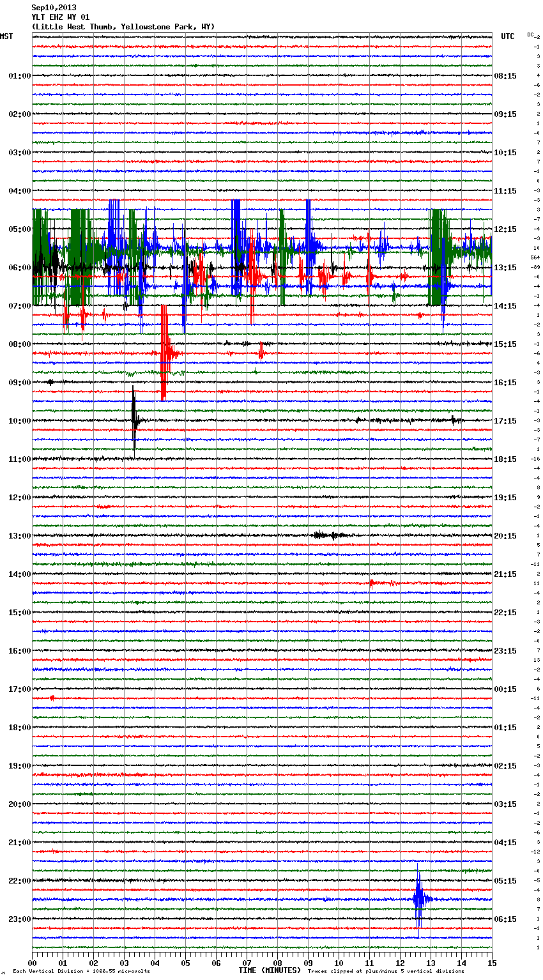The width and height of the screenshot is (543, 980).
Task: Select the 11:00 MST time label
Action: pyautogui.click(x=20, y=459)
